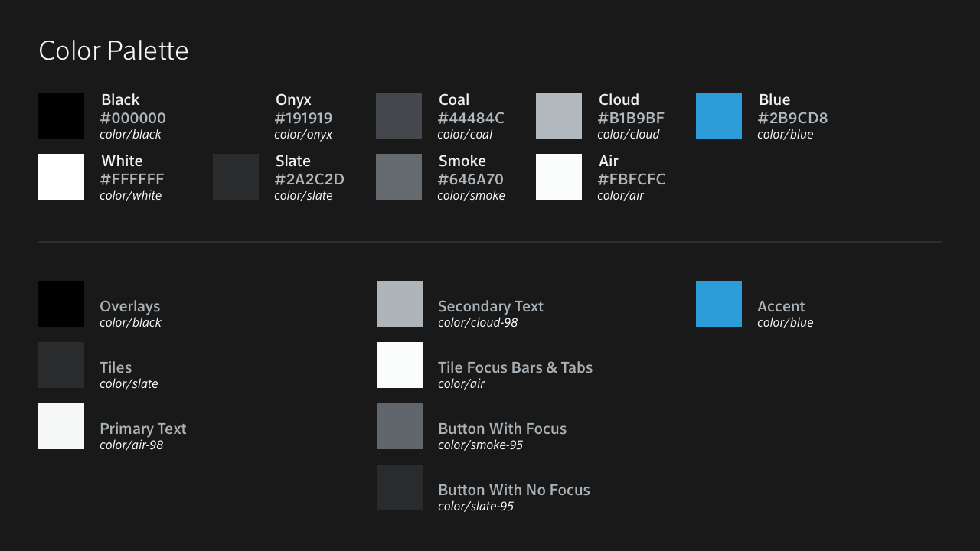Viewport: 980px width, 551px height.
Task: Click the Black color swatch in palette
Action: (x=61, y=116)
